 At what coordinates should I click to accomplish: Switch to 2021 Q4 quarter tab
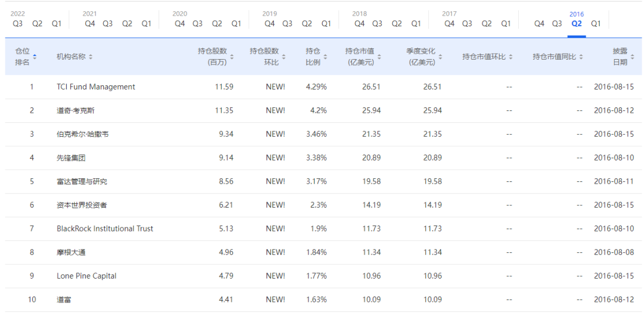click(90, 24)
